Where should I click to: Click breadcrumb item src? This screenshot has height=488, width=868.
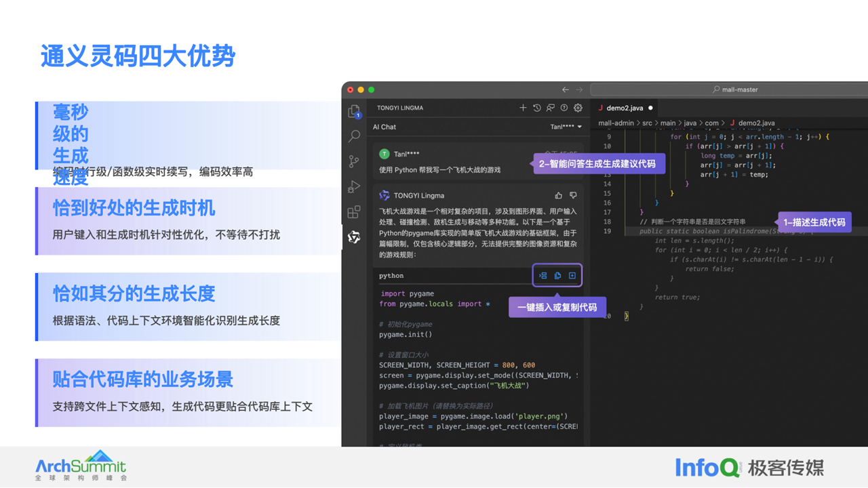[648, 123]
